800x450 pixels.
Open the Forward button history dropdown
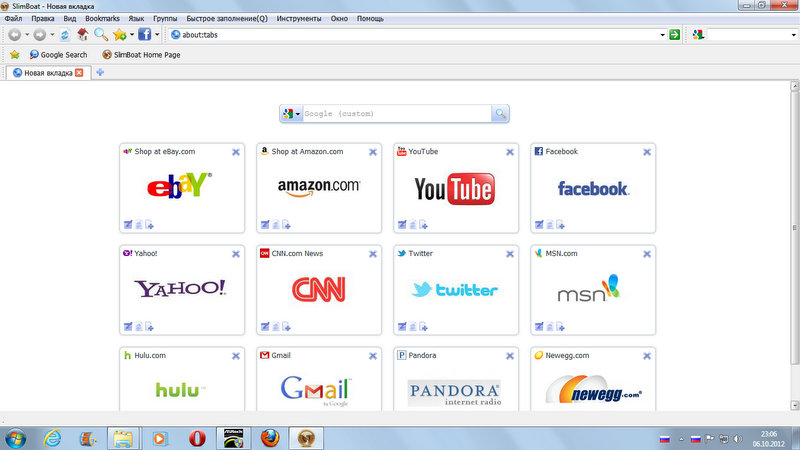(x=52, y=35)
